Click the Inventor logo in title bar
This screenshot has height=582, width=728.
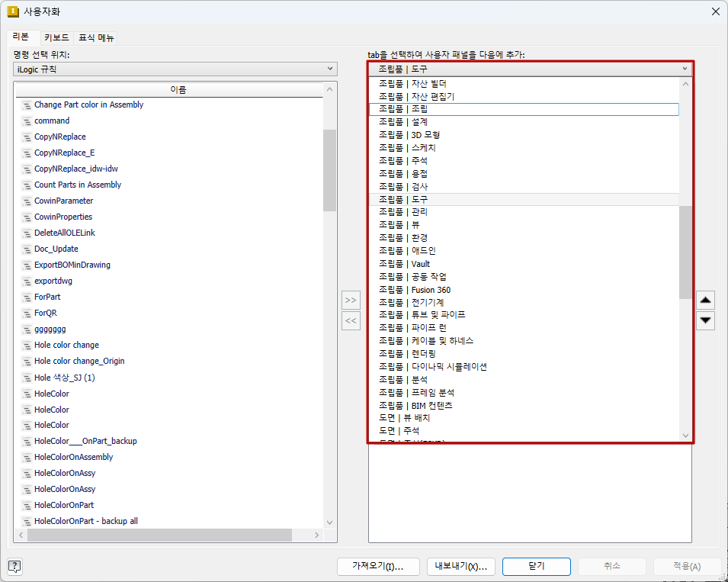(x=13, y=11)
